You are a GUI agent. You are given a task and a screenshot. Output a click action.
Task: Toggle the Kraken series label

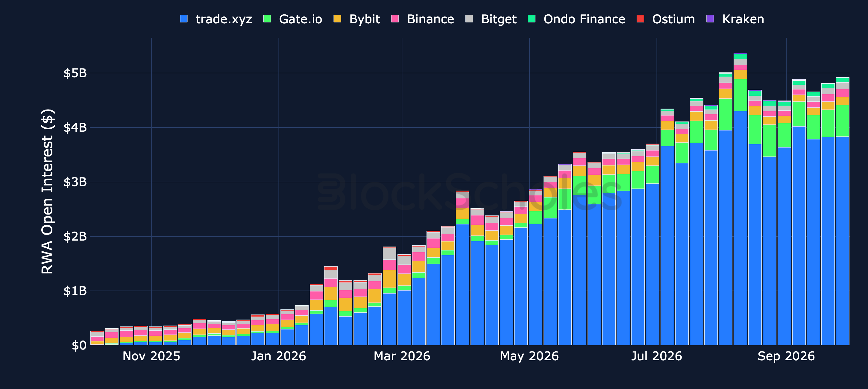[x=743, y=19]
